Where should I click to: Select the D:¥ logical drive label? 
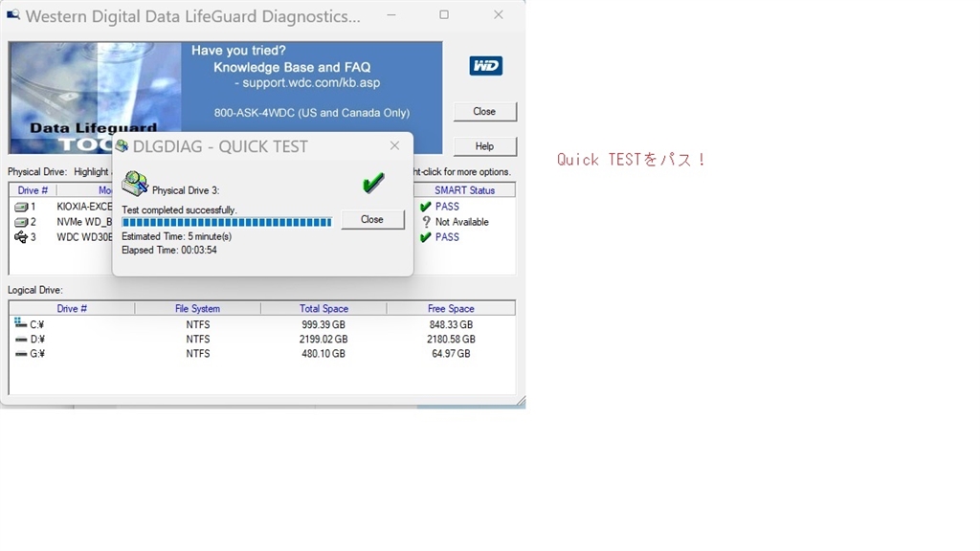pos(37,340)
